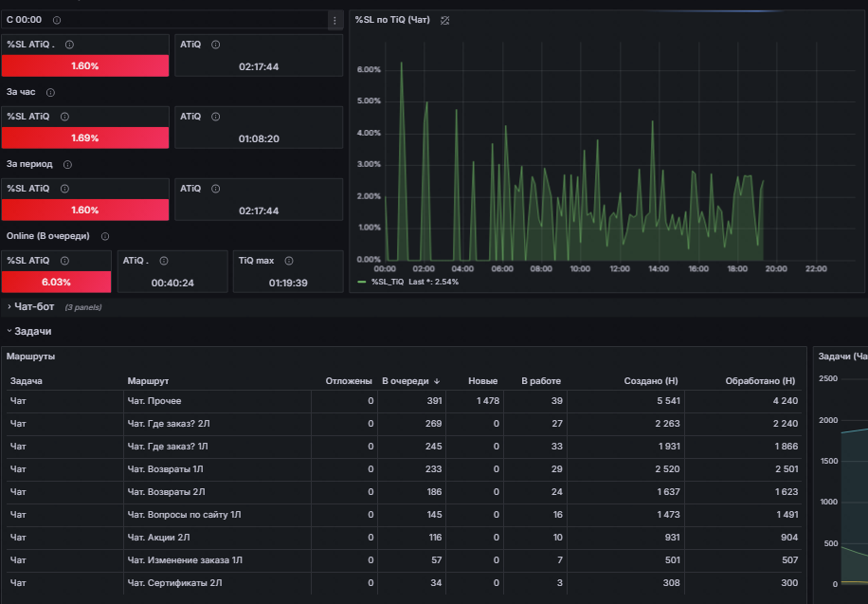This screenshot has height=604, width=868.
Task: Click the green %SL_TiQ legend color swatch
Action: pyautogui.click(x=362, y=282)
